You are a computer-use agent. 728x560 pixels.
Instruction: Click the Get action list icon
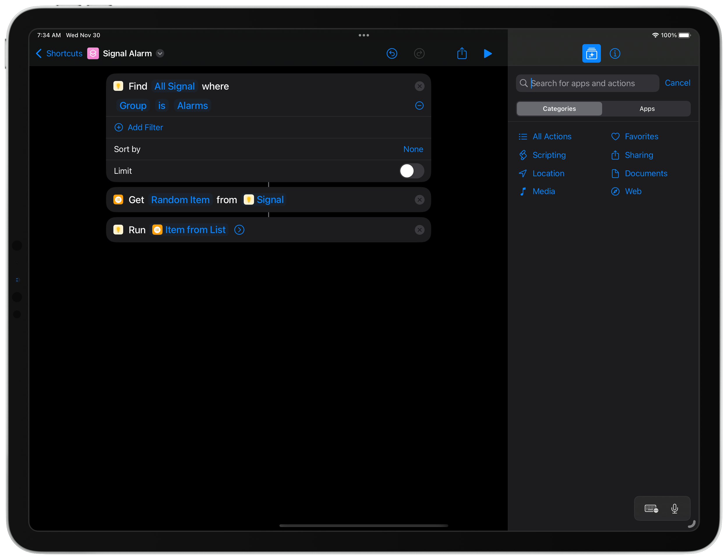pyautogui.click(x=118, y=200)
